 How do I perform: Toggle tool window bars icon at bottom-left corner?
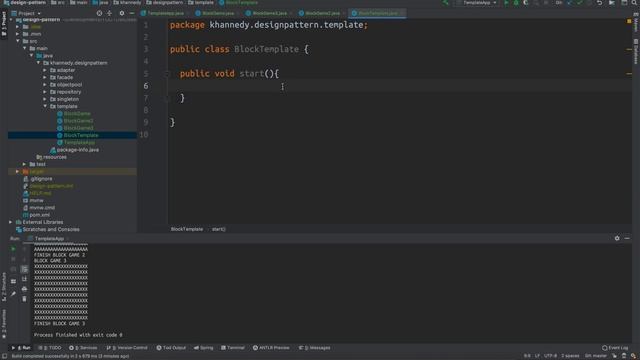(x=4, y=356)
